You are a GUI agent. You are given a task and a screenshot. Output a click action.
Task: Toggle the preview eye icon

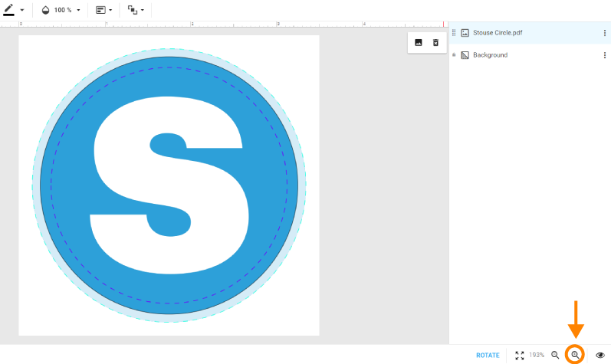[600, 355]
